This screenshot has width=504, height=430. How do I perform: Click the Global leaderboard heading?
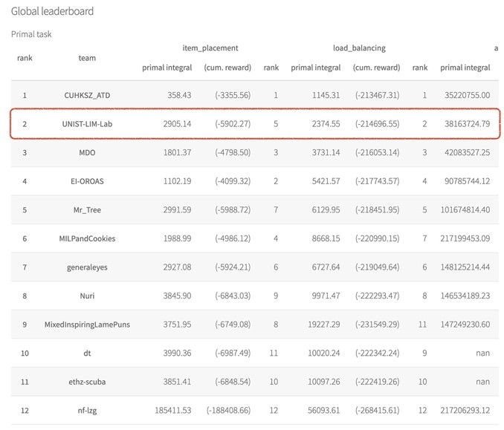coord(52,12)
